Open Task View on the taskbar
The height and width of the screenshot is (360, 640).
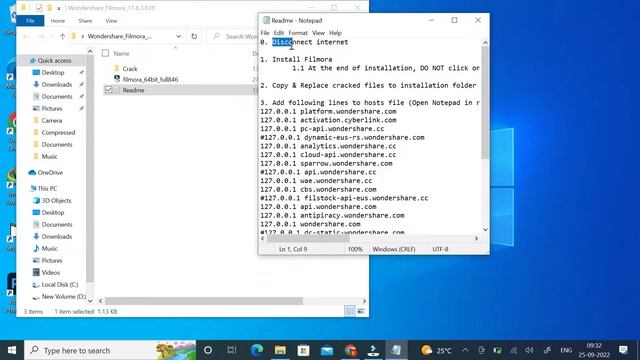(x=232, y=350)
